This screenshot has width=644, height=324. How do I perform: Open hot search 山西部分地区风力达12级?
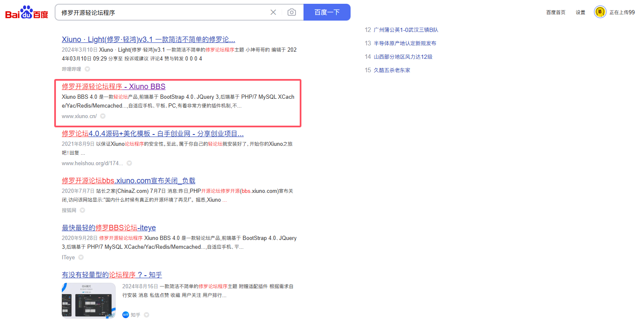click(403, 57)
